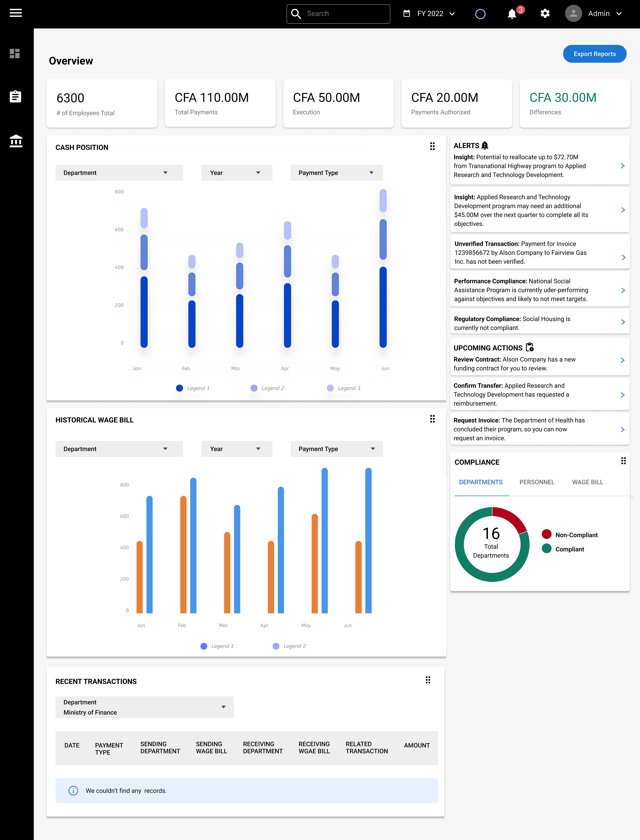Open the Unverified Transaction alert arrow
The image size is (640, 840).
[x=624, y=258]
